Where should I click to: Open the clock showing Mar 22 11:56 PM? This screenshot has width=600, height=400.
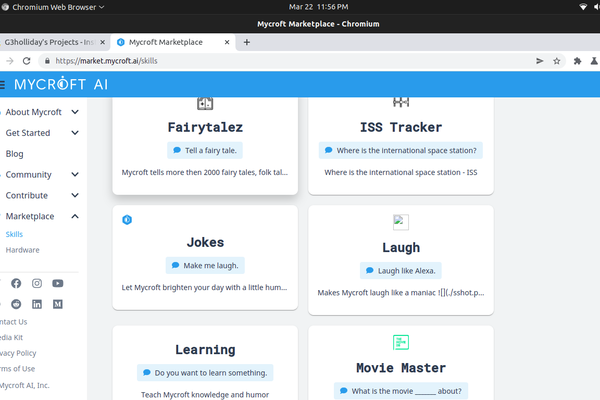318,7
